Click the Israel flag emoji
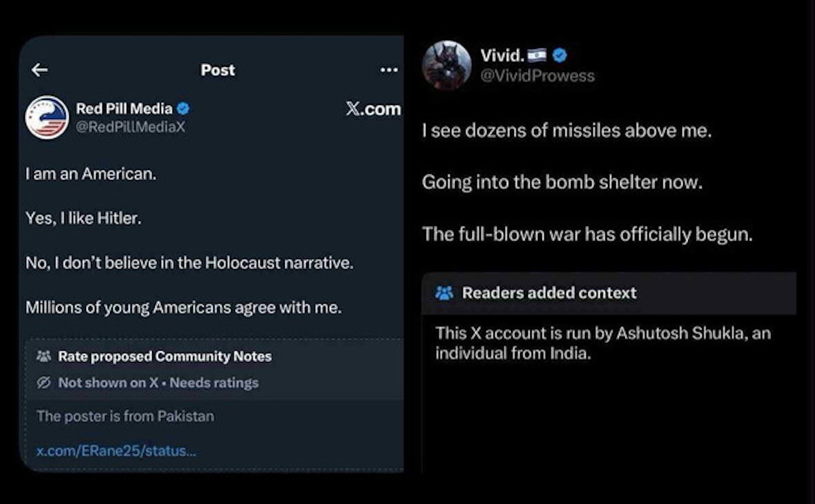Viewport: 815px width, 504px height. (537, 55)
